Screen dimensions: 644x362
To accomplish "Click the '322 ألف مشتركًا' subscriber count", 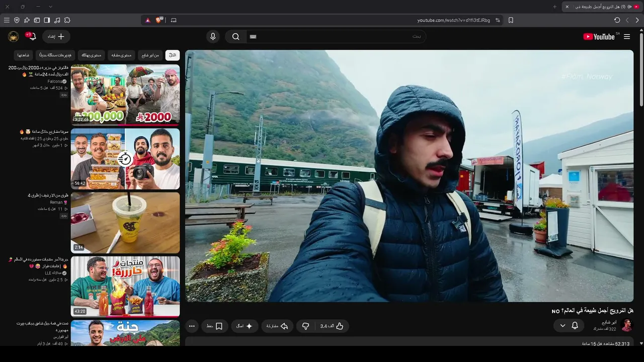I will click(605, 329).
